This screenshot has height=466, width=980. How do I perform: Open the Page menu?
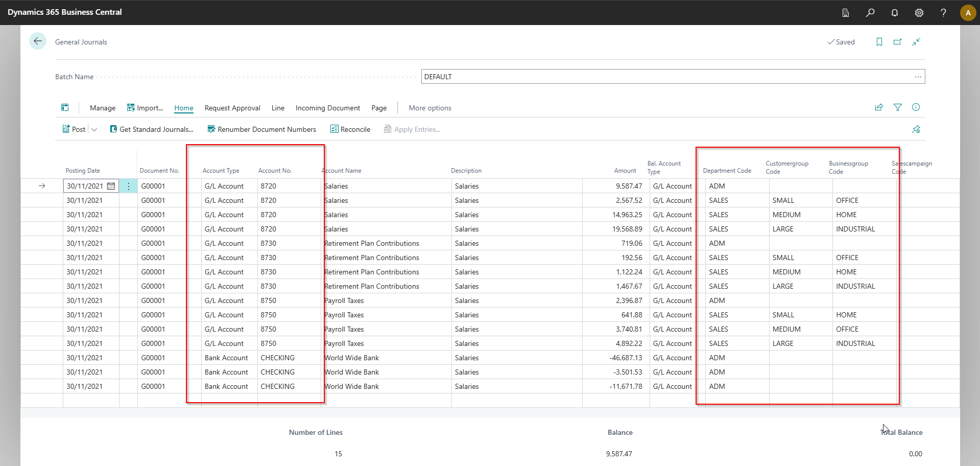coord(379,108)
